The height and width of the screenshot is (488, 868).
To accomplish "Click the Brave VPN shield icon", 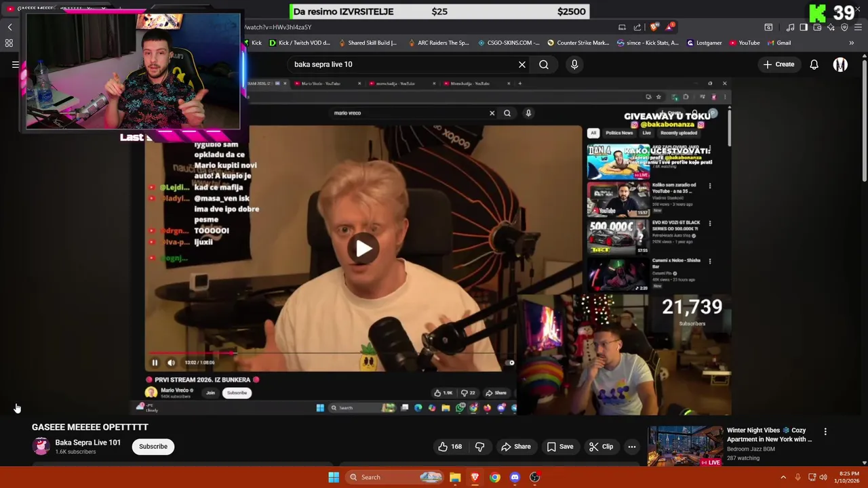I will click(844, 27).
